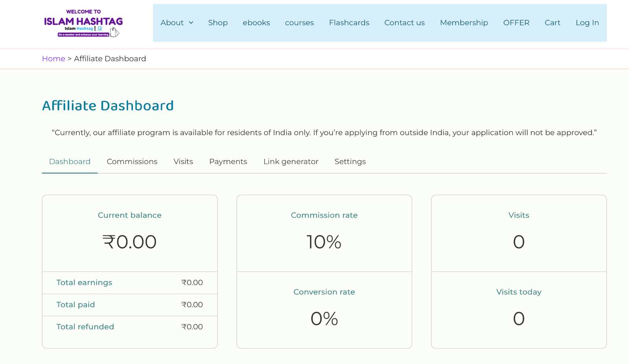Switch to the Visits tab
Screen dimensions: 629x364
click(183, 162)
